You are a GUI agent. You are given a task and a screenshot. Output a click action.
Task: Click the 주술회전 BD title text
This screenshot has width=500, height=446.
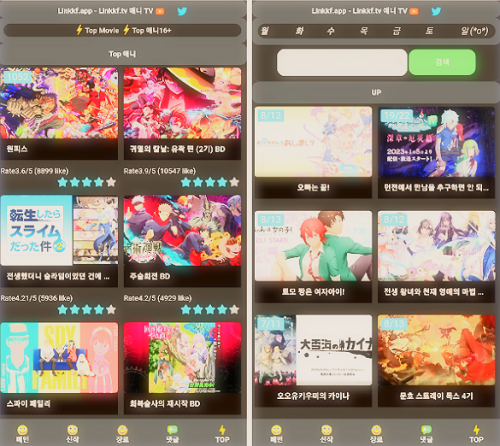click(150, 276)
